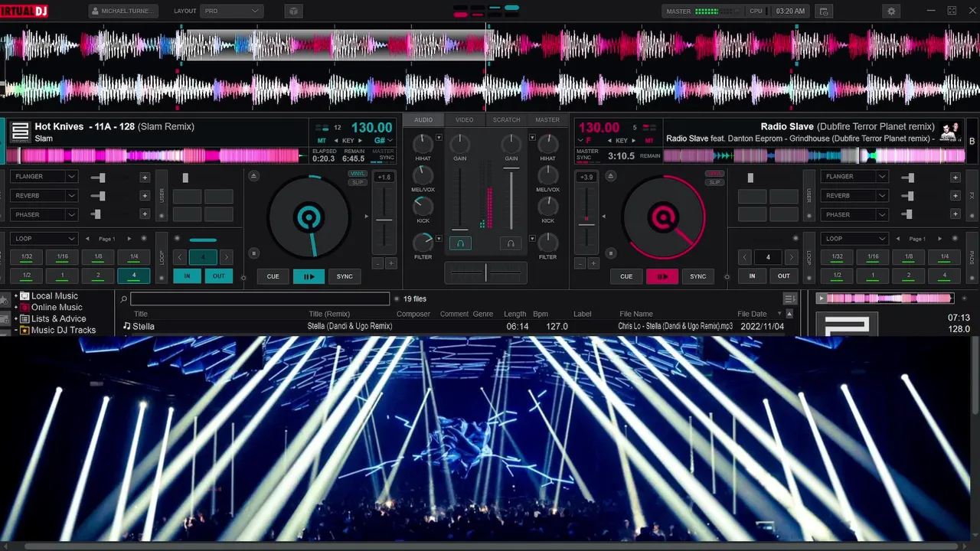Click the left deck play/pause button
The width and height of the screenshot is (980, 551).
(x=309, y=276)
